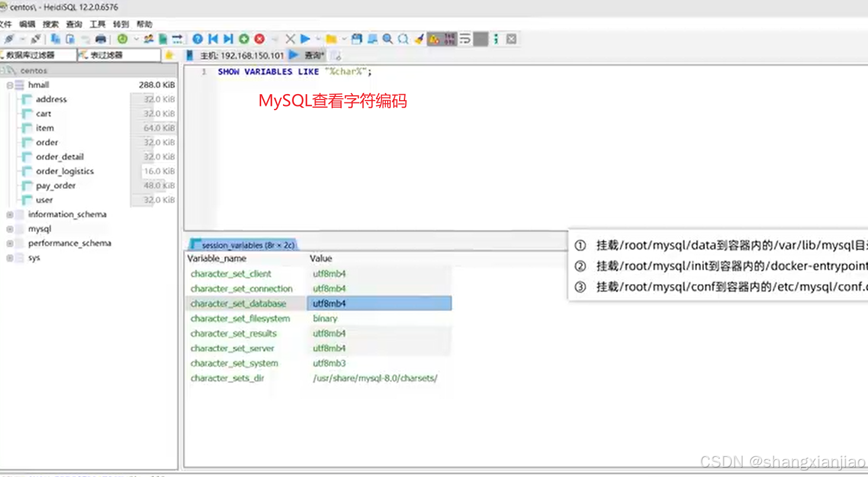Image resolution: width=868 pixels, height=477 pixels.
Task: Click the green refresh icon
Action: pyautogui.click(x=123, y=38)
